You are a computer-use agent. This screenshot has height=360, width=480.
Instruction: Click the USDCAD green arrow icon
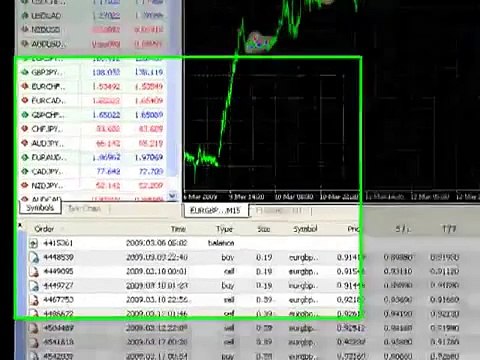pos(25,15)
